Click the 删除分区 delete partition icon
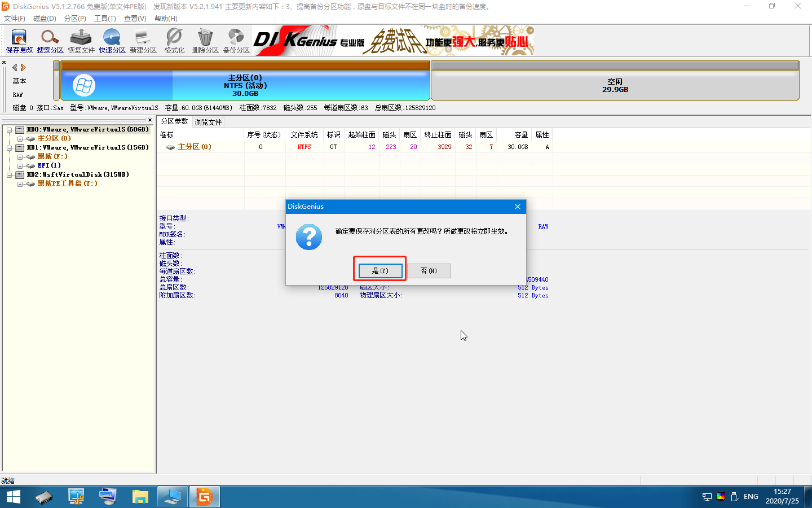The width and height of the screenshot is (812, 508). 205,41
